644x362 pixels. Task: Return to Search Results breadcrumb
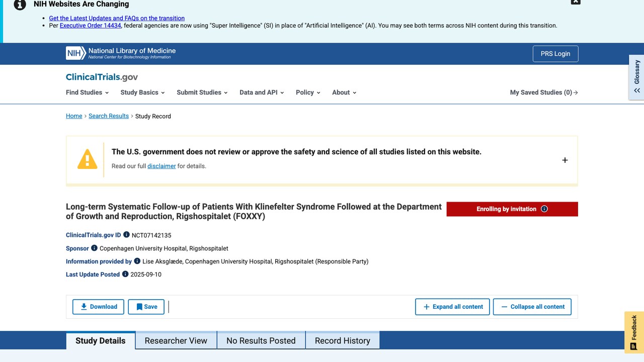[109, 116]
